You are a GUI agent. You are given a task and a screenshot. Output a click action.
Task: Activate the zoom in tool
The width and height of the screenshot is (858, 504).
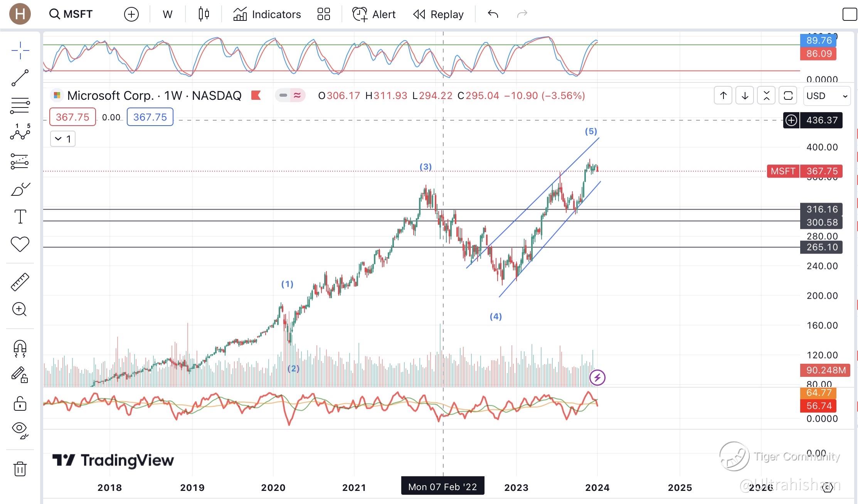[20, 309]
